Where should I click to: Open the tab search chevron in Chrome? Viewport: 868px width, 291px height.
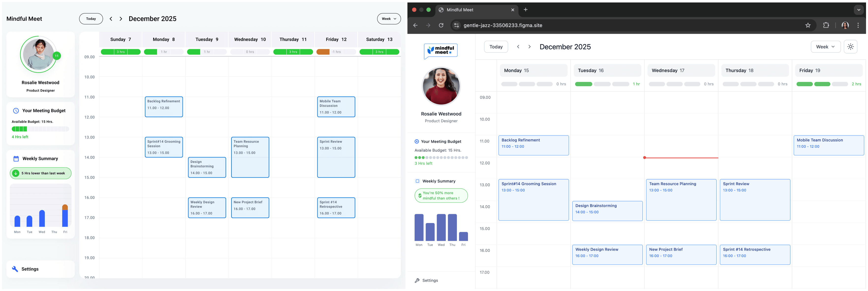[x=859, y=10]
